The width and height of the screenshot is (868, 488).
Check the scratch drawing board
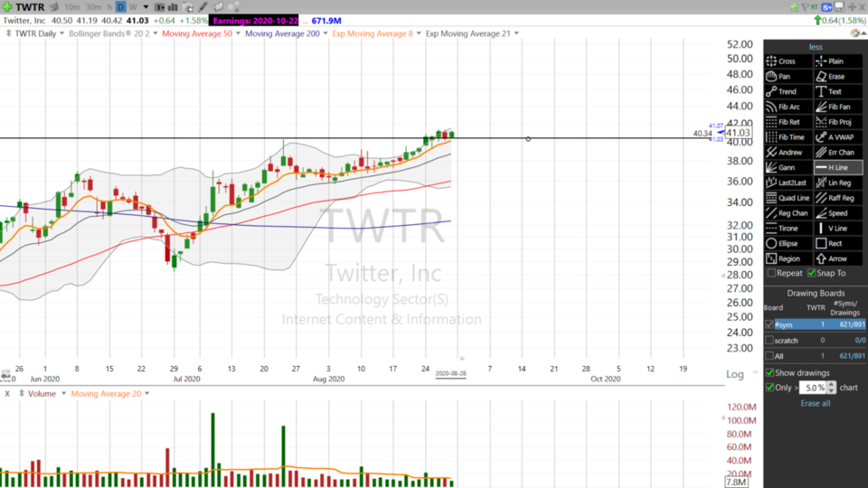(x=769, y=340)
